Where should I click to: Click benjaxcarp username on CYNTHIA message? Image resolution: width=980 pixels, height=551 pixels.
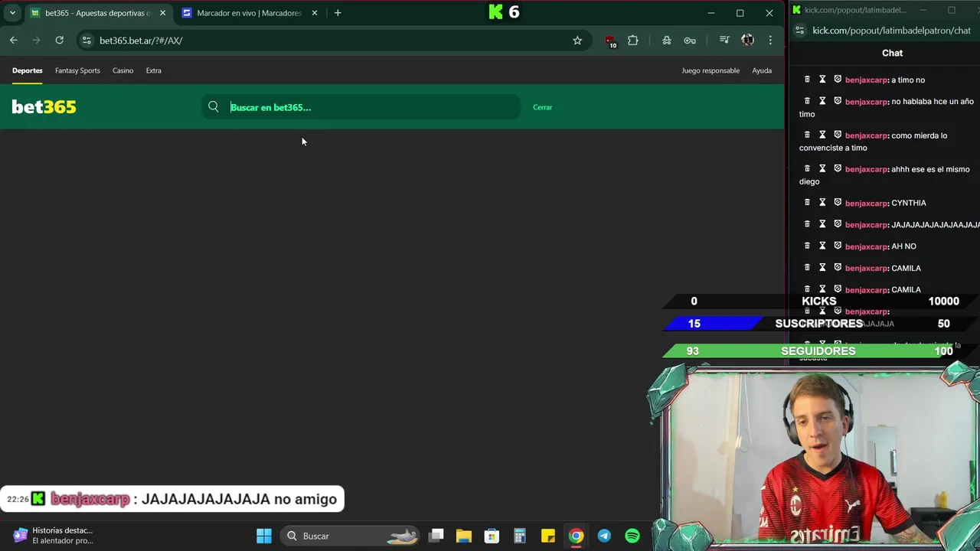[x=866, y=203]
